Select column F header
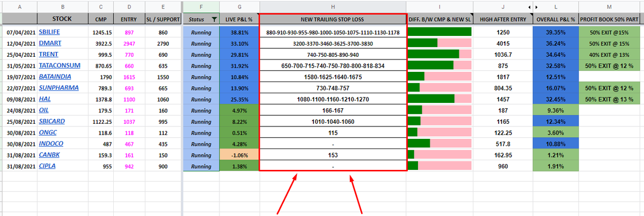 coord(201,7)
